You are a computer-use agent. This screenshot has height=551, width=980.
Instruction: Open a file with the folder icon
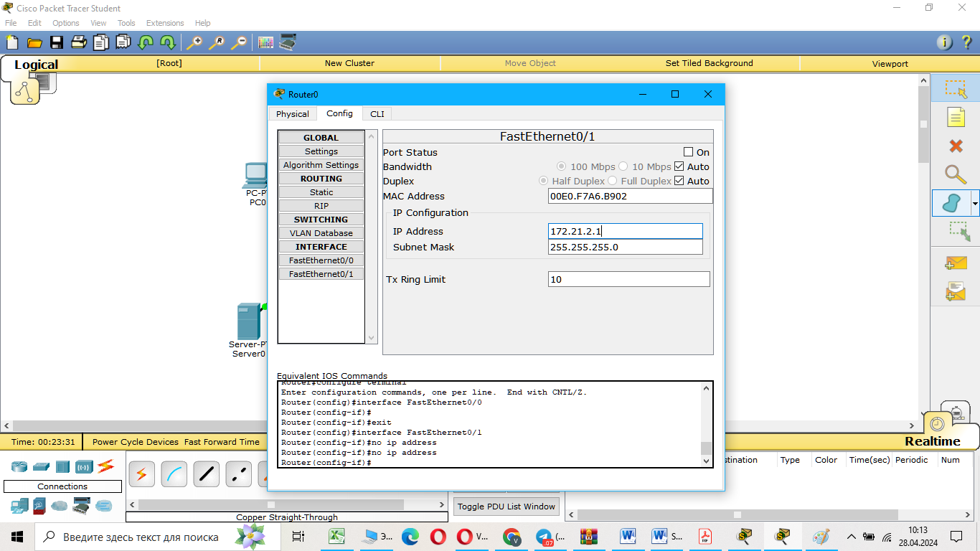point(34,42)
